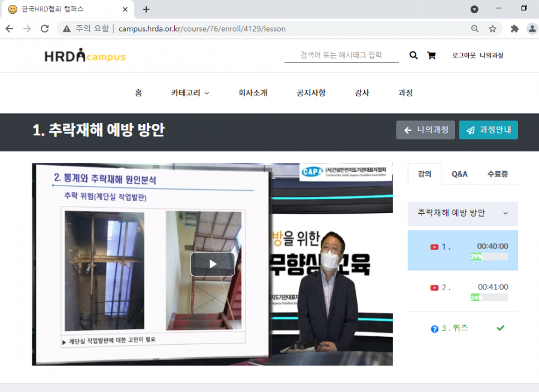Viewport: 539px width, 392px height.
Task: Click the green quiz completion checkmark
Action: [501, 328]
